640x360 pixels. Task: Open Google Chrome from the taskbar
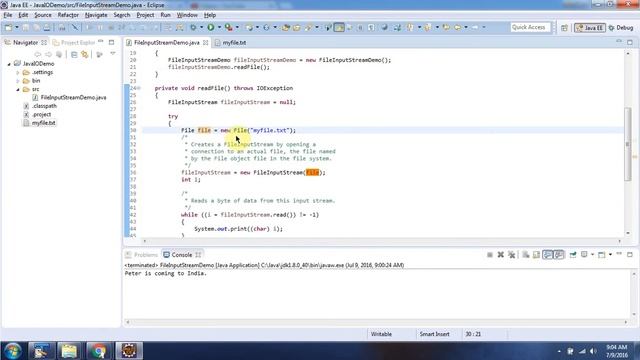click(98, 351)
